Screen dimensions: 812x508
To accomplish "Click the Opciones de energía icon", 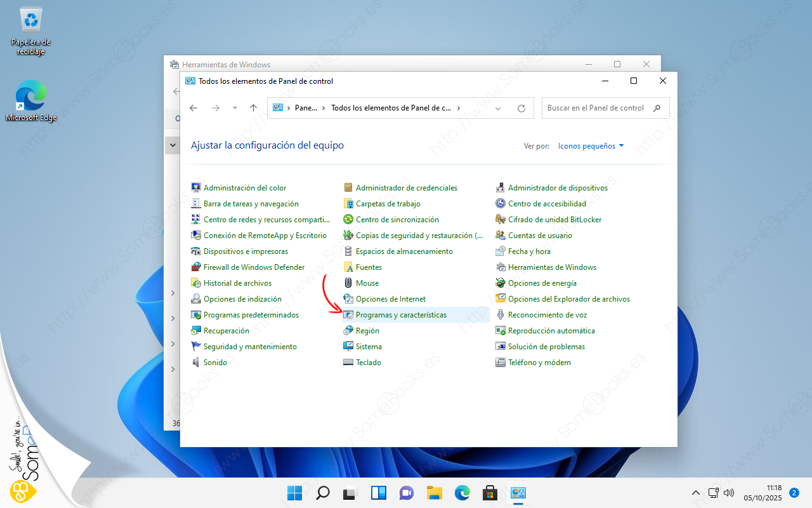I will [501, 283].
